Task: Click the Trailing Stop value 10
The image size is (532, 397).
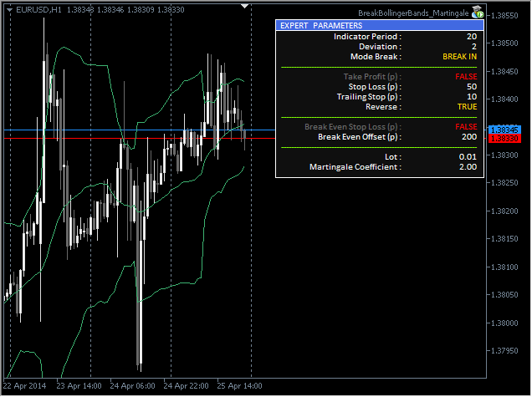Action: tap(472, 97)
